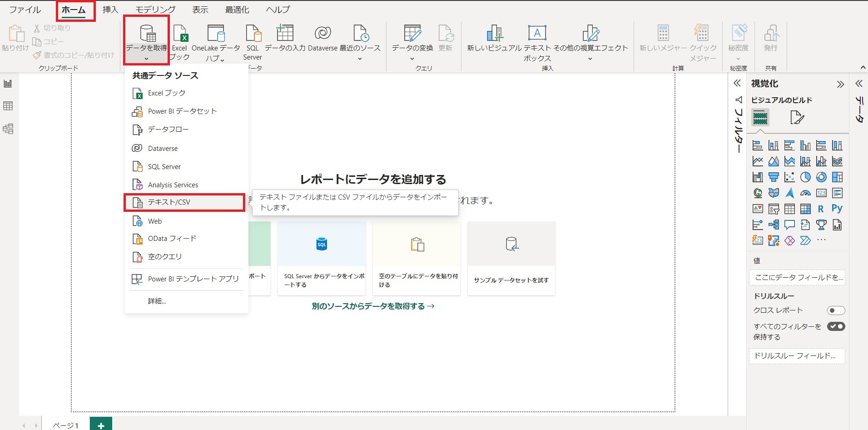Click 詳細... at the menu bottom
This screenshot has height=430, width=868.
tap(186, 301)
